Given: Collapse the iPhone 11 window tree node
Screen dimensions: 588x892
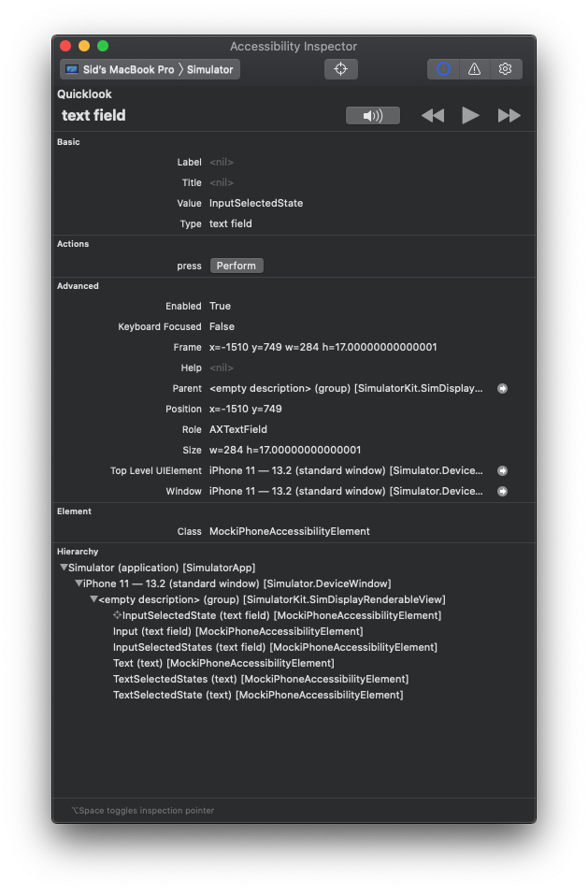Looking at the screenshot, I should [x=77, y=583].
